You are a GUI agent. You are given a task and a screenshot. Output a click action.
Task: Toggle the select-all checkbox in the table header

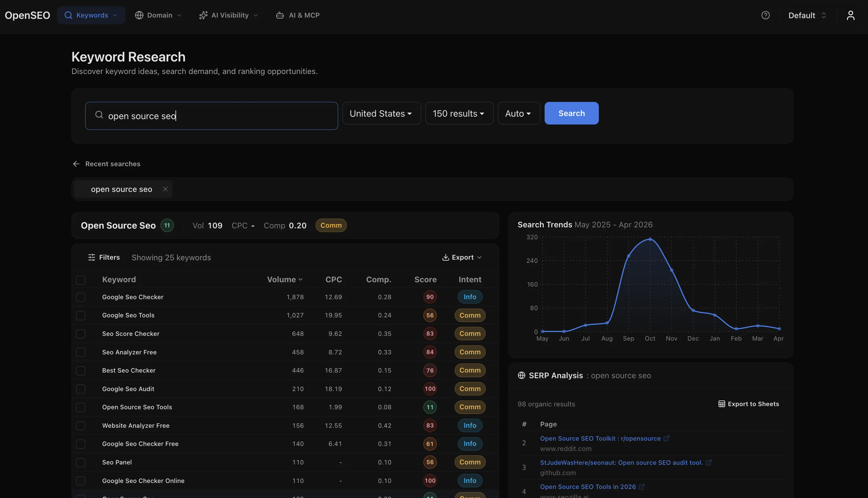[x=81, y=280]
